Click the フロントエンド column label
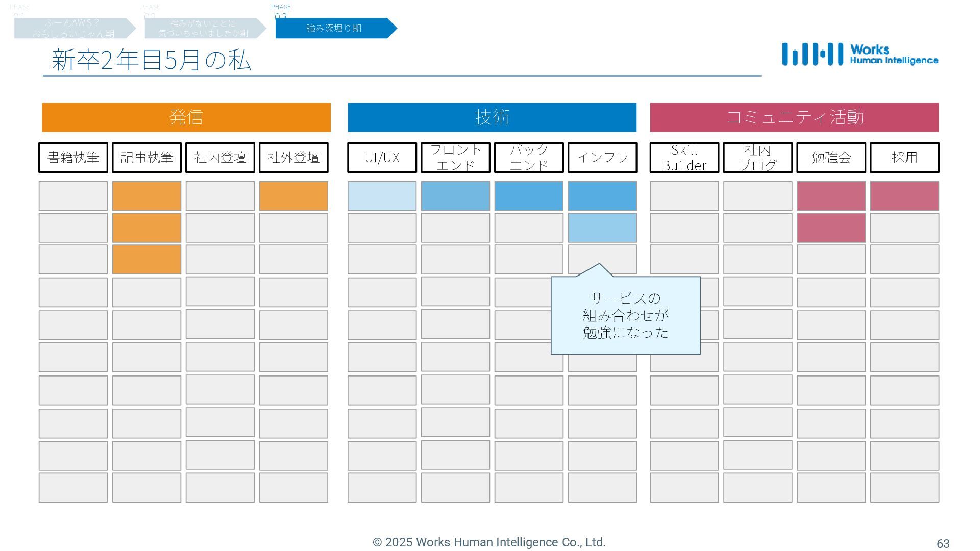 pos(455,158)
